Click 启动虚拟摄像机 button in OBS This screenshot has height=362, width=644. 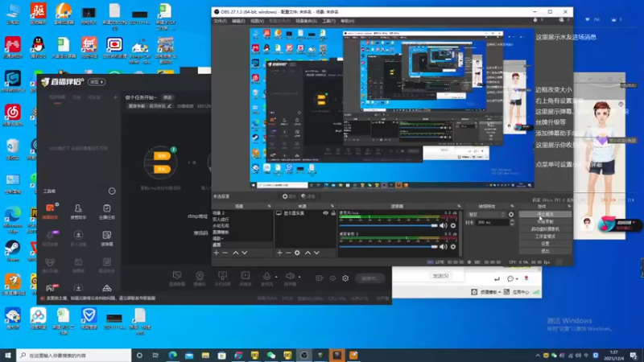pos(545,229)
